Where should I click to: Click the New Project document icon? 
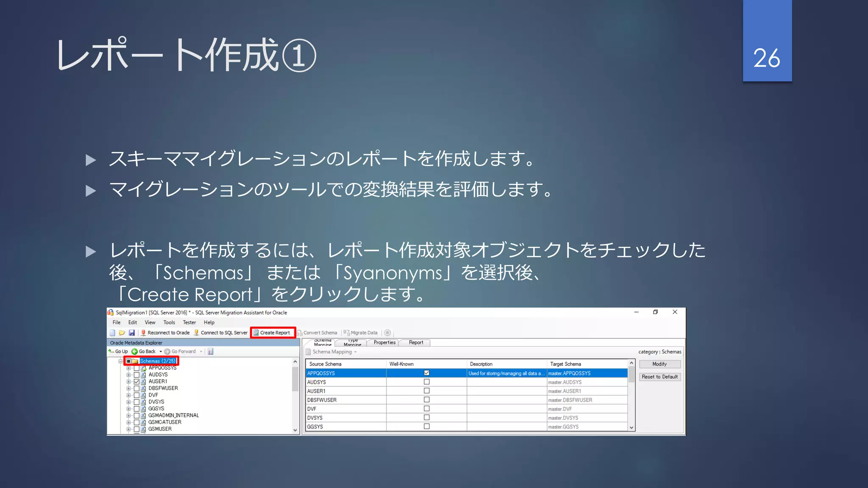point(112,333)
